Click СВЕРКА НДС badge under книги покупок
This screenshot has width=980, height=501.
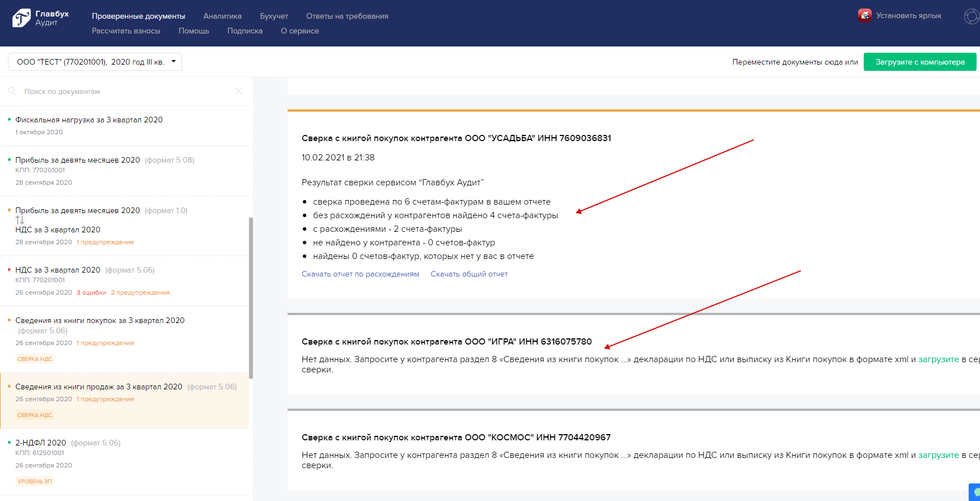click(35, 359)
